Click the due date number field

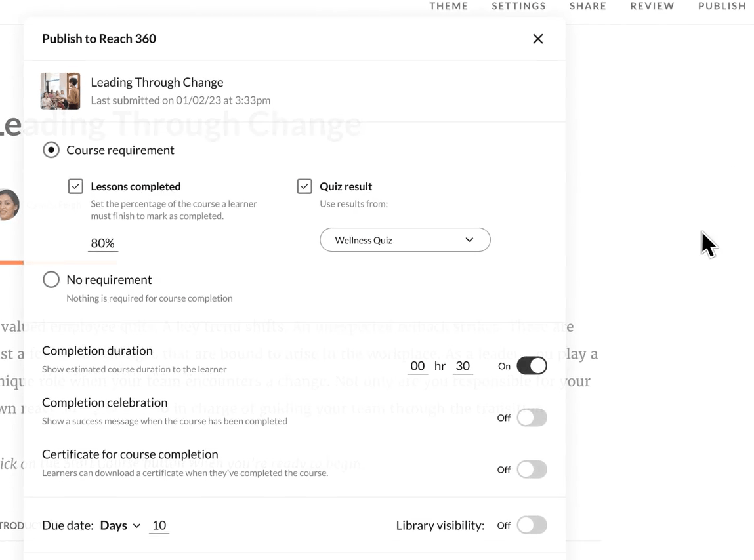pyautogui.click(x=159, y=525)
